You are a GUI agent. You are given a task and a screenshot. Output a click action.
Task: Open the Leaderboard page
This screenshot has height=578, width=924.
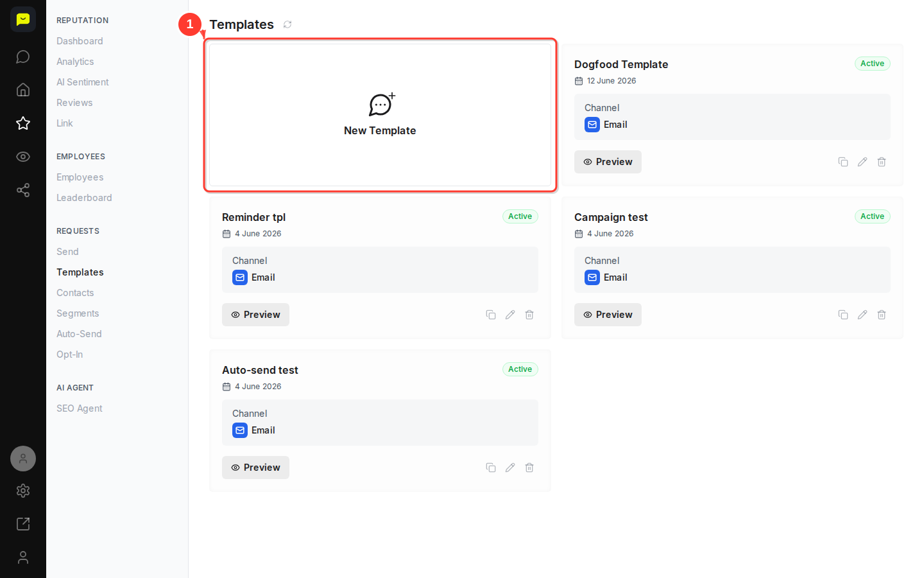tap(84, 198)
